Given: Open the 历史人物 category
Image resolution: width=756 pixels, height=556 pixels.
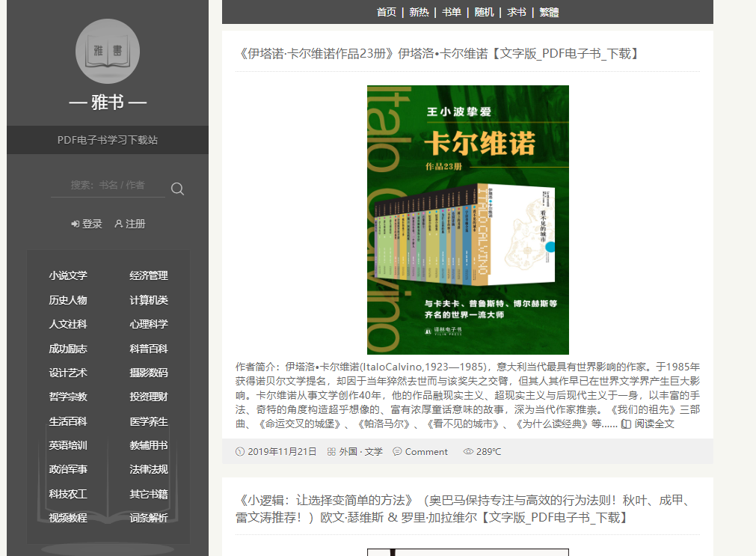Looking at the screenshot, I should tap(68, 300).
